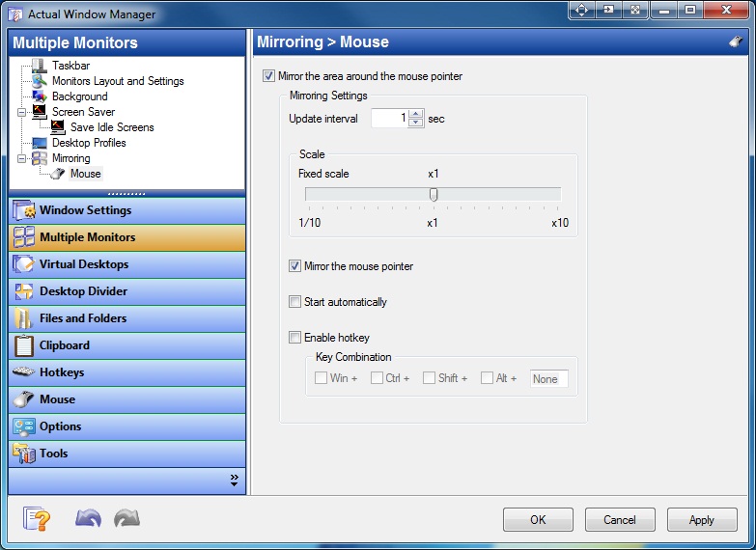756x550 pixels.
Task: Switch to the Hotkeys section
Action: coord(126,372)
